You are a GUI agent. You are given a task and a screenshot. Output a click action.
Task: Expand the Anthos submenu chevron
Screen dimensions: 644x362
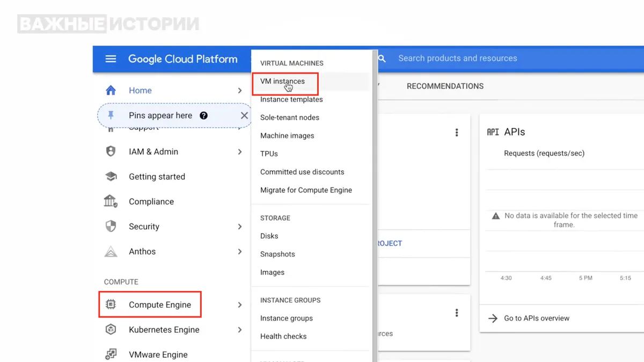point(240,251)
